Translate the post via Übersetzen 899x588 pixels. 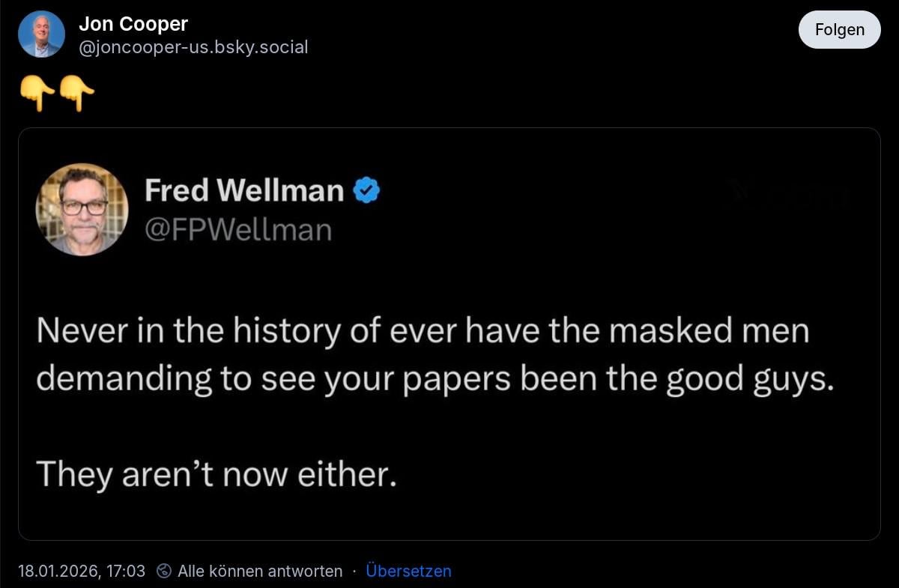(408, 571)
